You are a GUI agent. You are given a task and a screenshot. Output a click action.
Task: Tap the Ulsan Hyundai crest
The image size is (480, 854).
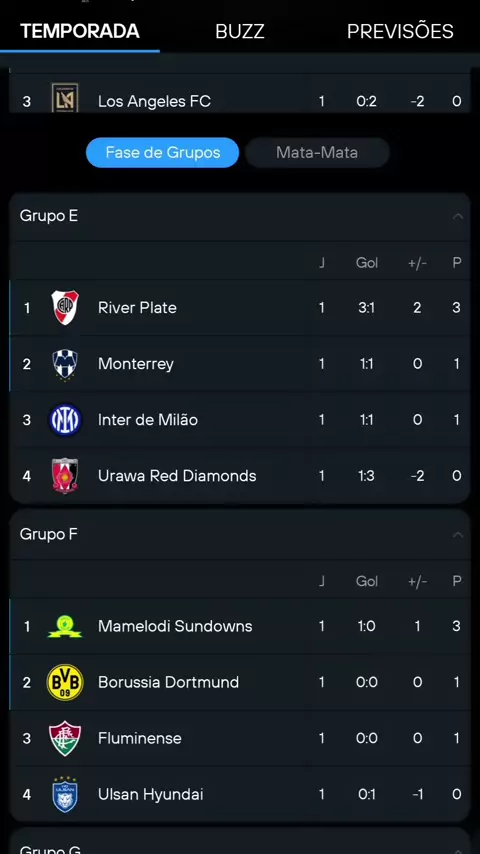pos(65,795)
